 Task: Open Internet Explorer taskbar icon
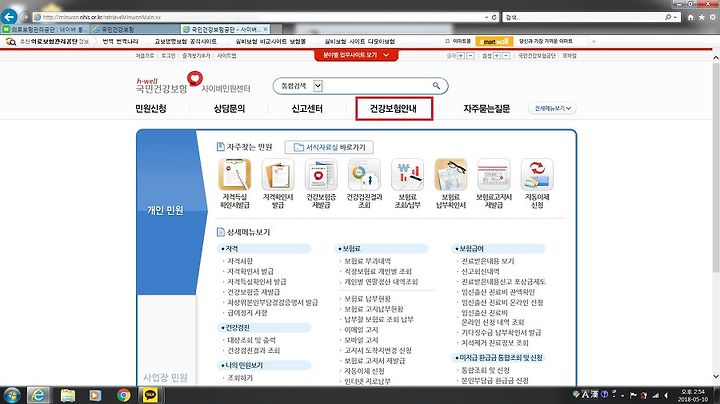[x=39, y=395]
